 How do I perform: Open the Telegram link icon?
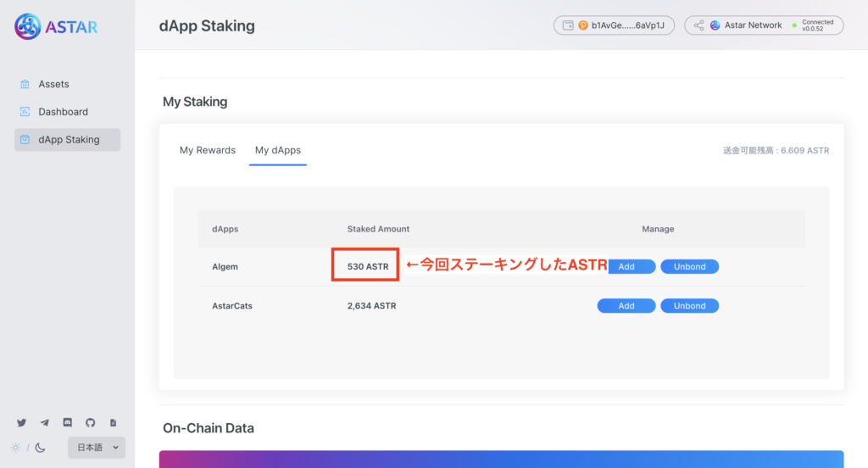coord(44,422)
